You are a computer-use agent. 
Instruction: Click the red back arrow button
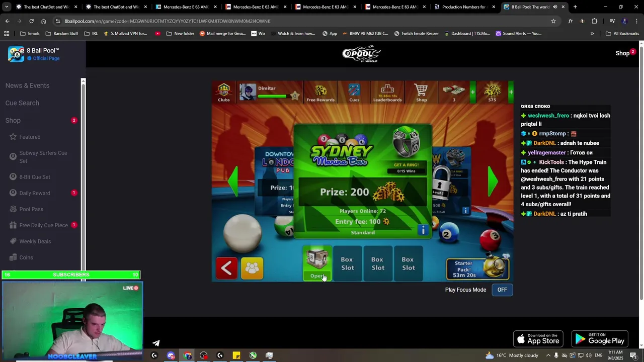(x=226, y=268)
